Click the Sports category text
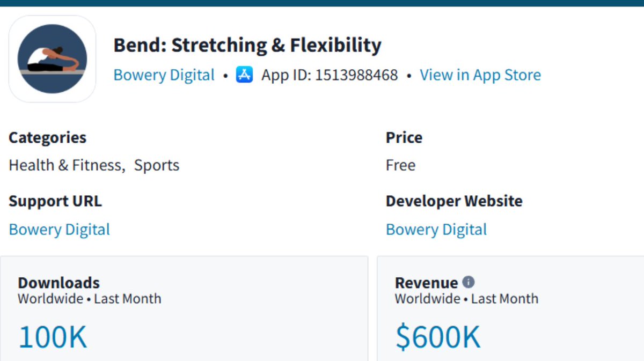This screenshot has width=644, height=361. click(x=157, y=165)
